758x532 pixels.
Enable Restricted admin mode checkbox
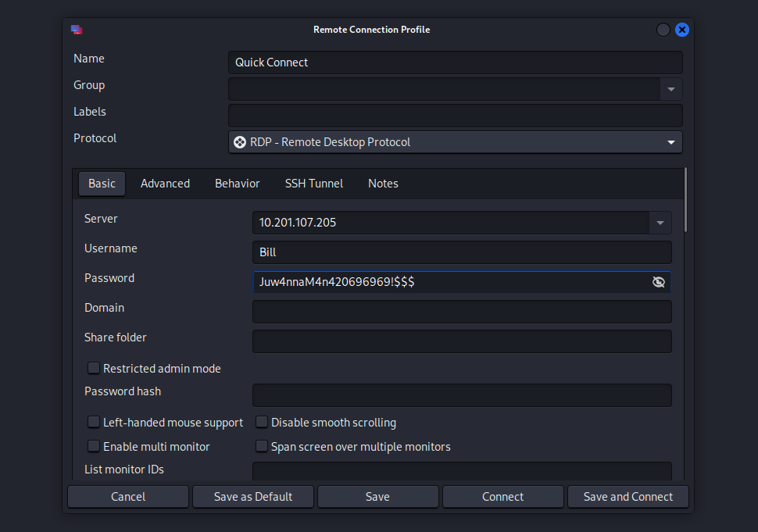94,368
